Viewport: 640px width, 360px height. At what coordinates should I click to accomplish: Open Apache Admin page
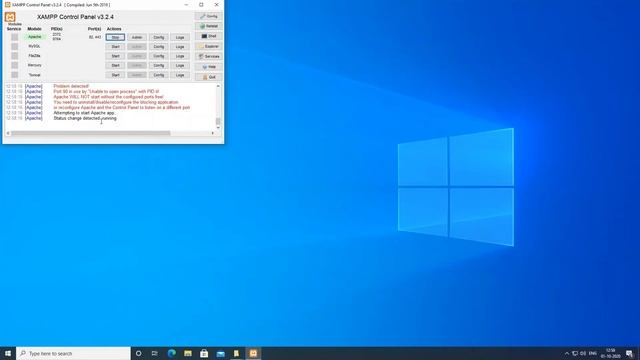[x=137, y=37]
